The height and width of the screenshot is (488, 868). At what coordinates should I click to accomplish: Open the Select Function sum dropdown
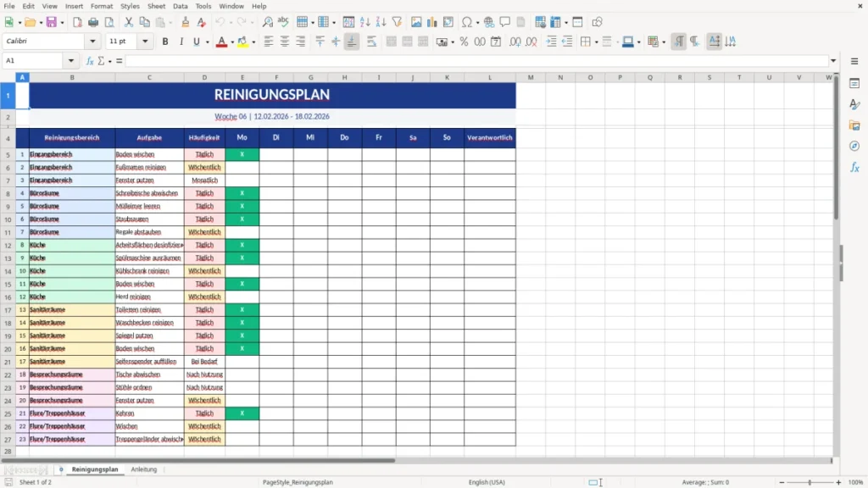[109, 61]
